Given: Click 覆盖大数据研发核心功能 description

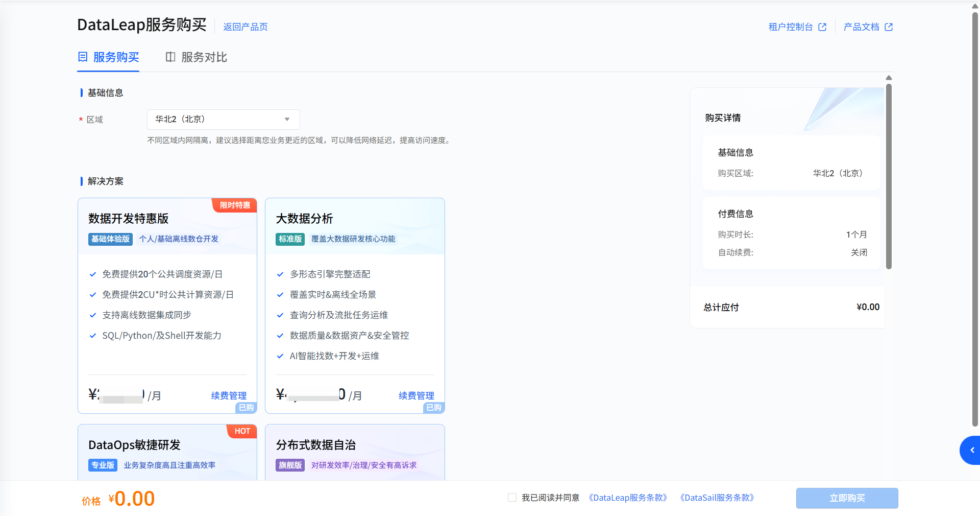Looking at the screenshot, I should (x=353, y=239).
